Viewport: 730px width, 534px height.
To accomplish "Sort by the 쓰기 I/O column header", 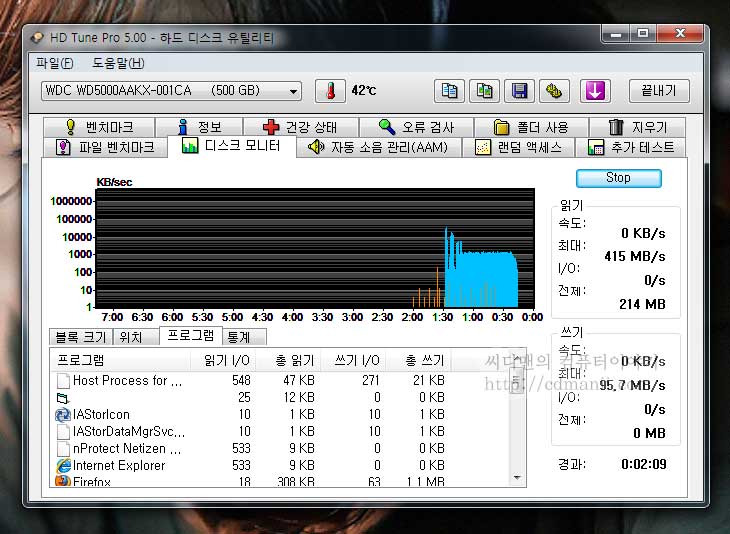I will (353, 360).
